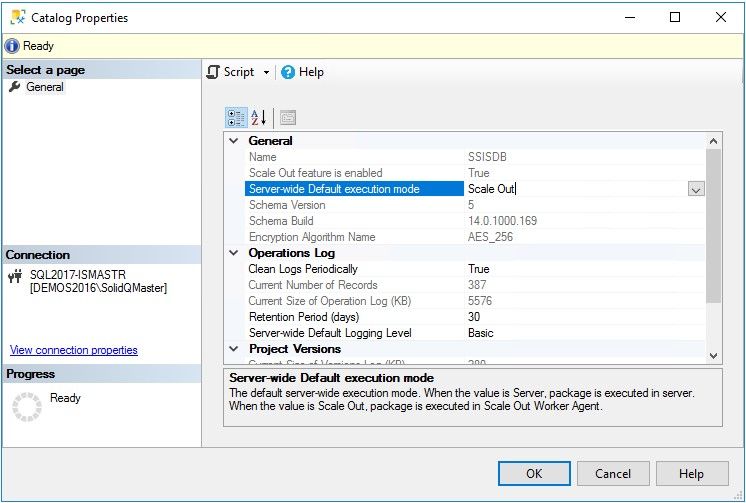
Task: Click the bottom Help button
Action: click(691, 474)
